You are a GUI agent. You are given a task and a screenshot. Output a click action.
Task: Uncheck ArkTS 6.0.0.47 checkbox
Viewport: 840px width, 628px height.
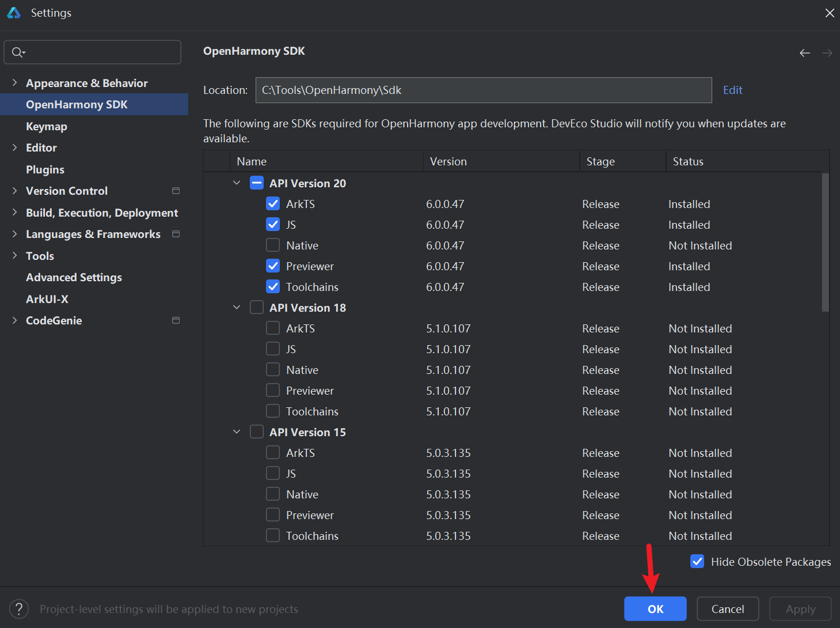tap(273, 204)
